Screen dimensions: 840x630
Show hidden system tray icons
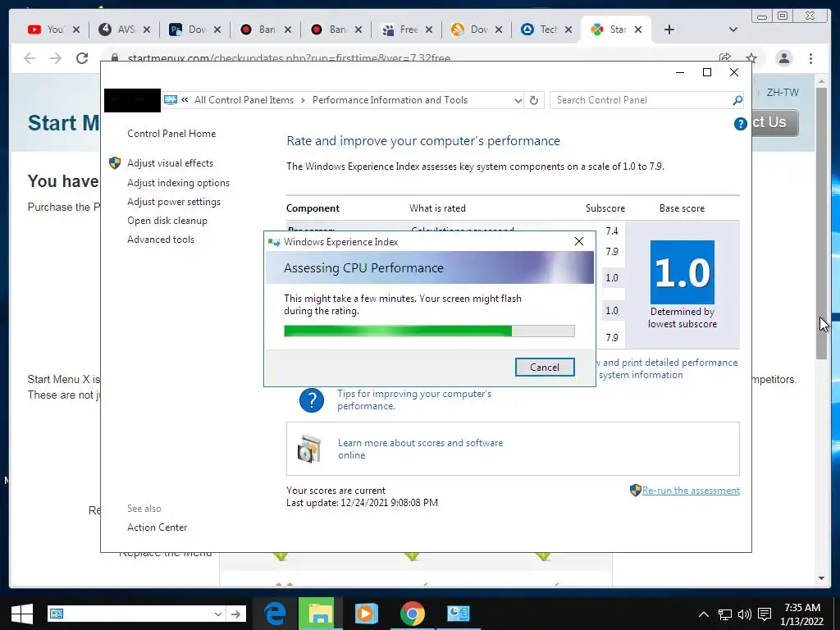click(x=703, y=614)
